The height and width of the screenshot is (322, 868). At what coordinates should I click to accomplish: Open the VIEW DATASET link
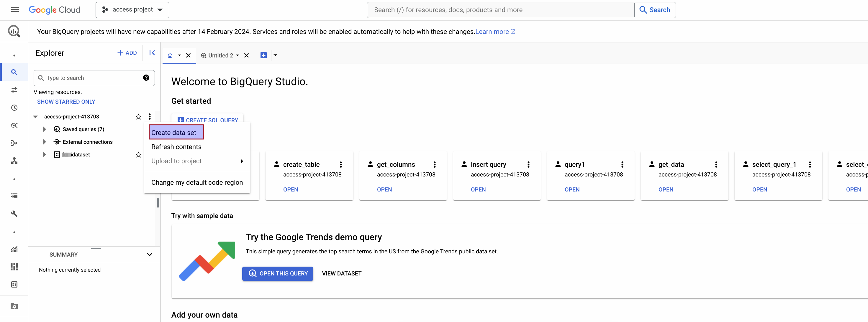342,273
